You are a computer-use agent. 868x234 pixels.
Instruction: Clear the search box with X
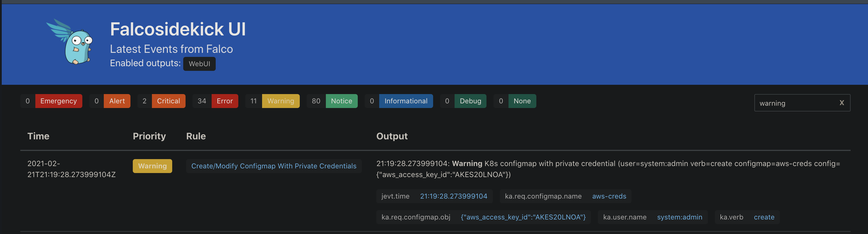841,103
